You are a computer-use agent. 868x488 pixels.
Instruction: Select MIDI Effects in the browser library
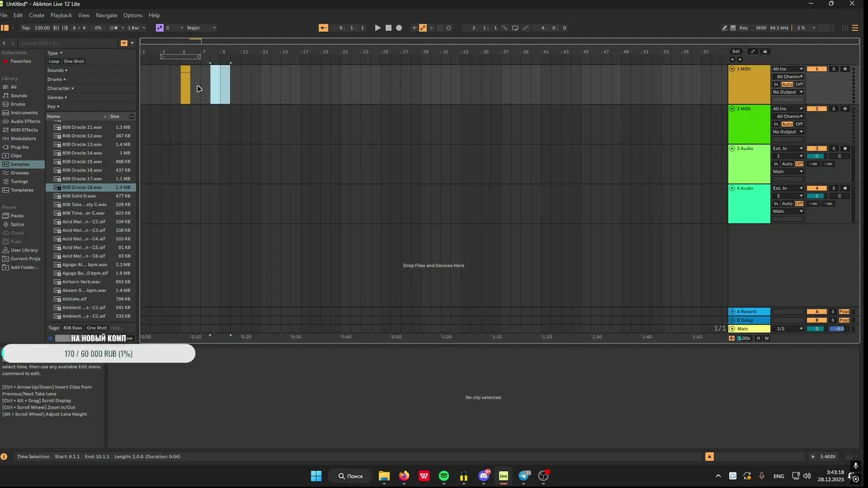click(x=24, y=130)
